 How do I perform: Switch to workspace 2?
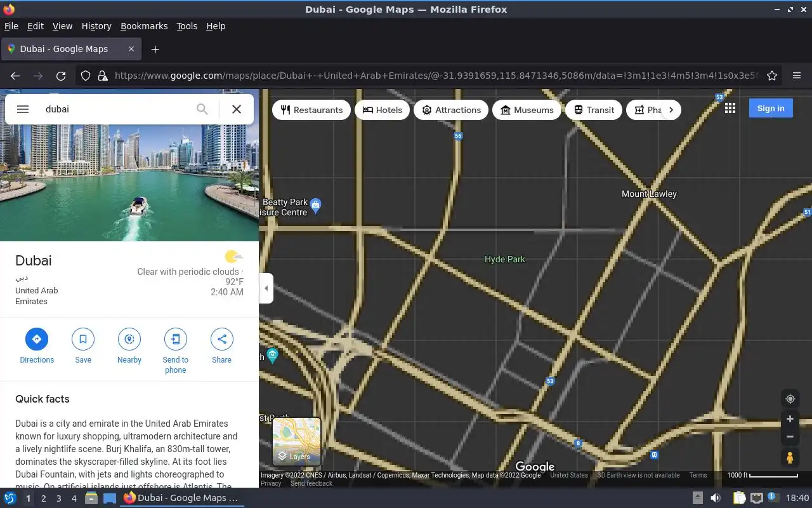click(x=43, y=498)
